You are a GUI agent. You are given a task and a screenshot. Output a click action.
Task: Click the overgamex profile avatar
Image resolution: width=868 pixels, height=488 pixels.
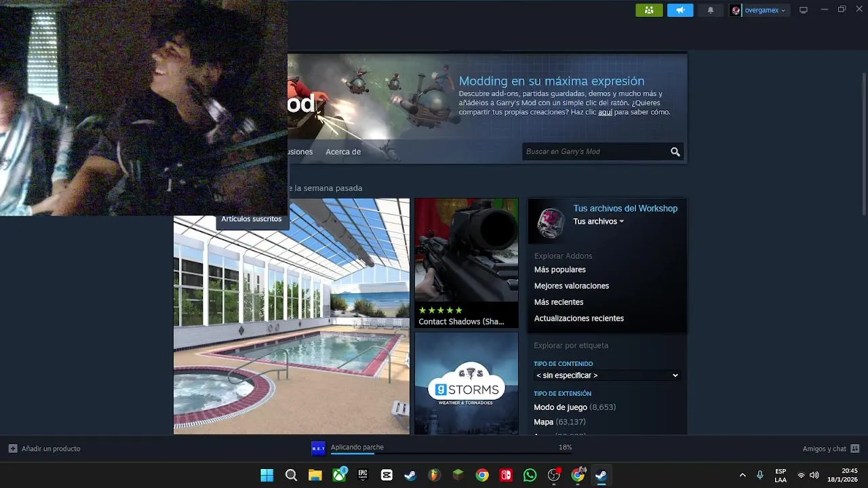736,10
